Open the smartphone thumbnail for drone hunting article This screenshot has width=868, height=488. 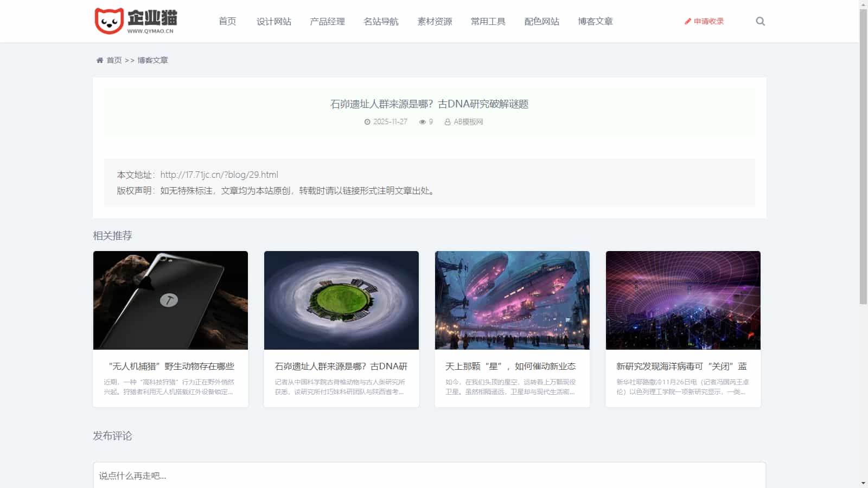click(x=170, y=300)
